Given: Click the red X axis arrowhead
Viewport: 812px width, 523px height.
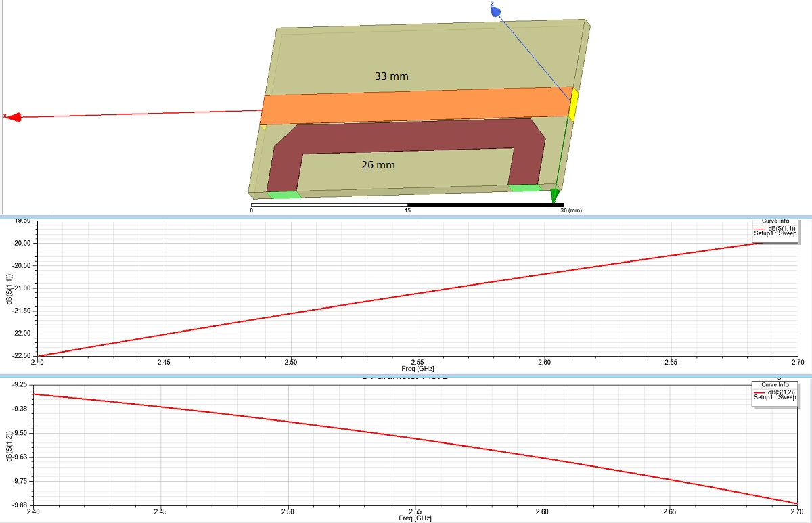Looking at the screenshot, I should (13, 117).
